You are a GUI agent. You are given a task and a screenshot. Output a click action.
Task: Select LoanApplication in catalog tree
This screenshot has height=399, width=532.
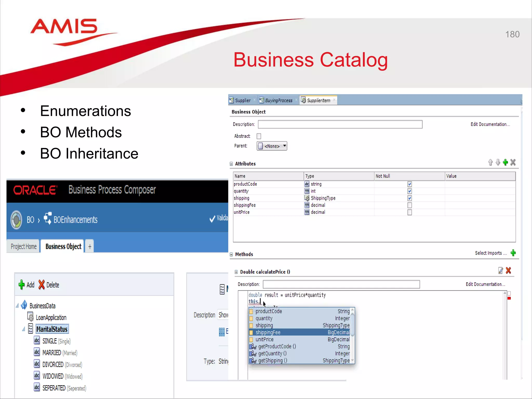[51, 317]
